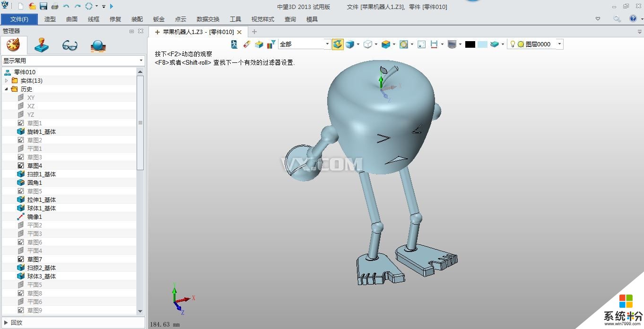Expand the 实体(13) folder in tree

7,80
